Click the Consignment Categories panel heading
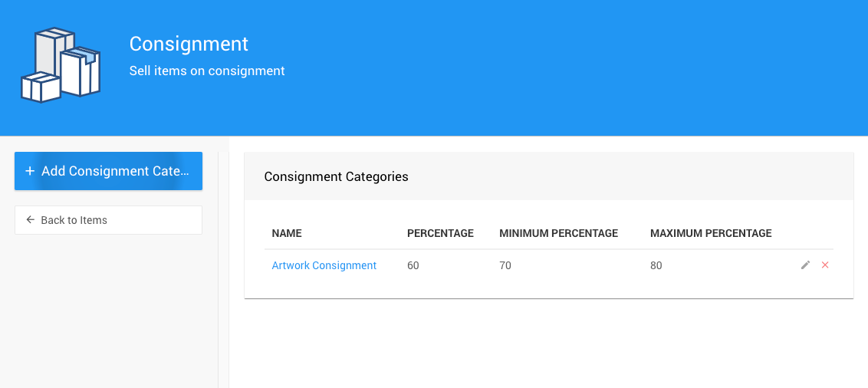This screenshot has width=868, height=388. tap(336, 176)
